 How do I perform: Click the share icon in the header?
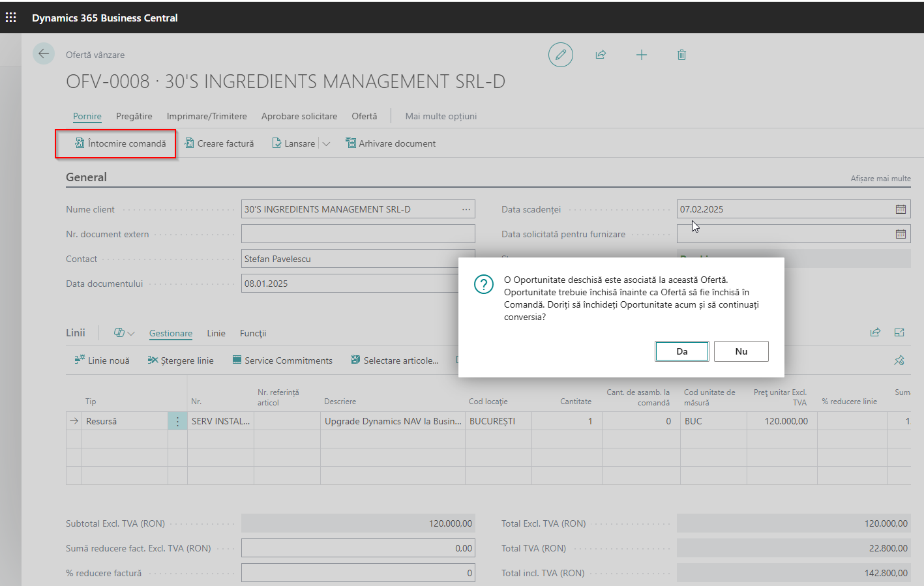pyautogui.click(x=601, y=55)
